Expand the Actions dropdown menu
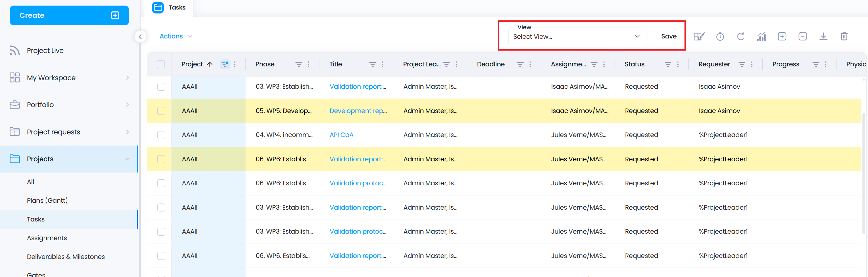 click(176, 36)
